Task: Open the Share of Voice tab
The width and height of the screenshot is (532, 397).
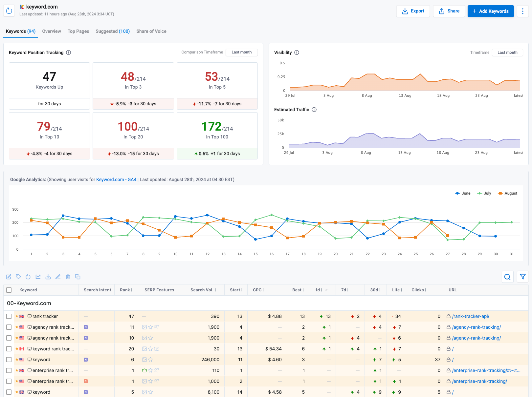Action: (151, 31)
